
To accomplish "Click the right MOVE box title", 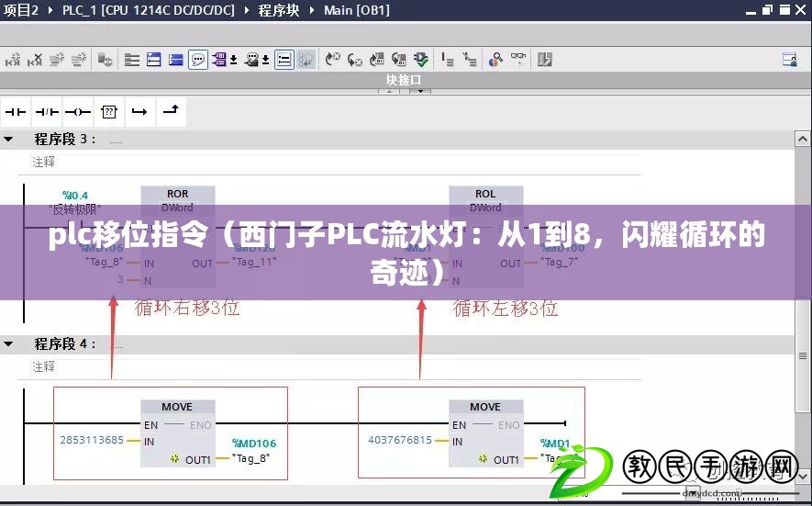I will 485,407.
